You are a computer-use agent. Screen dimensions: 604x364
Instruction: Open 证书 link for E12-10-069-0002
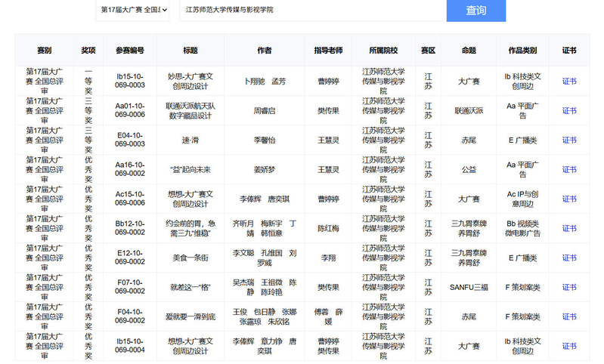coord(568,258)
